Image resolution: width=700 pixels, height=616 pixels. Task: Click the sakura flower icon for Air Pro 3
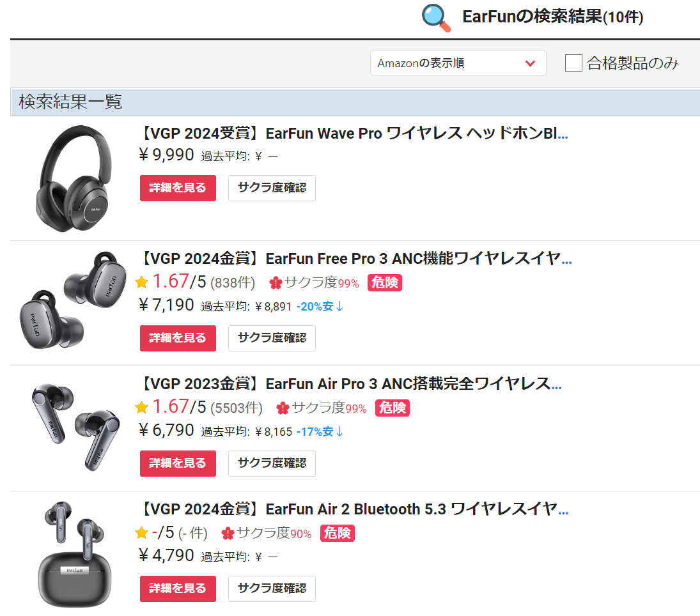283,408
